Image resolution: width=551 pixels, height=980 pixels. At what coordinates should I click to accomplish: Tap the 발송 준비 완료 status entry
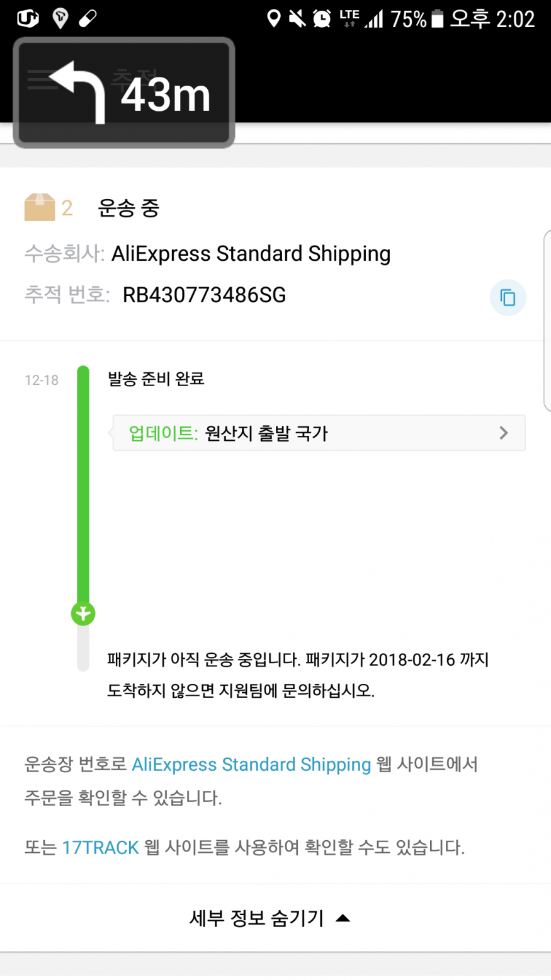click(156, 379)
